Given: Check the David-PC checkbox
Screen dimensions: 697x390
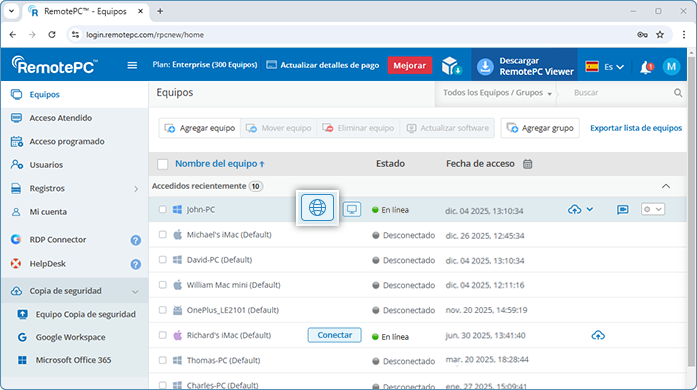Looking at the screenshot, I should [x=163, y=260].
